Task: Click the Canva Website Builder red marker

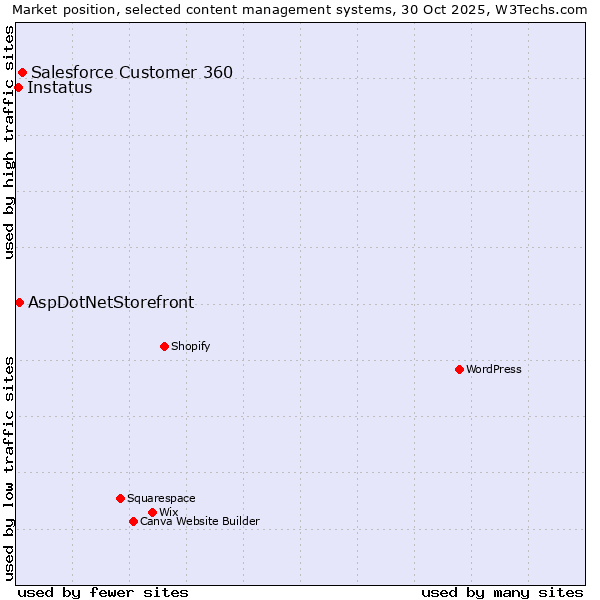Action: [x=133, y=521]
